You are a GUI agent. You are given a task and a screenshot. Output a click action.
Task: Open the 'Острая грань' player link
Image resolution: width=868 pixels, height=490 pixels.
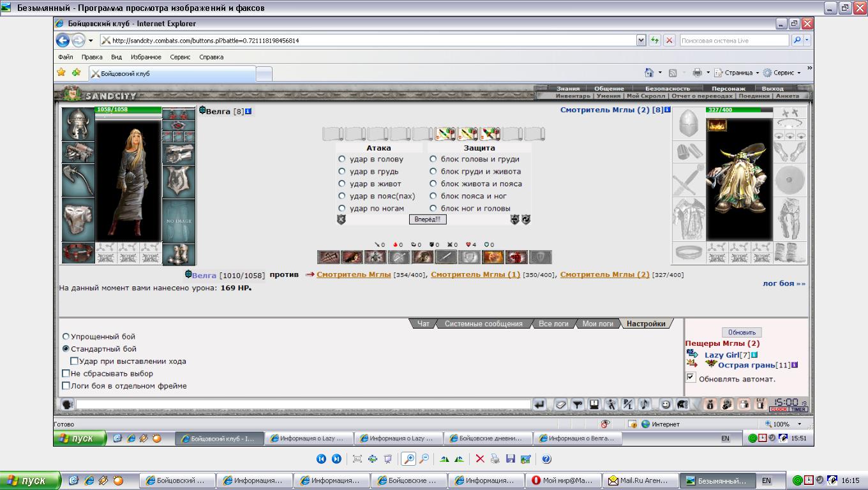(746, 365)
